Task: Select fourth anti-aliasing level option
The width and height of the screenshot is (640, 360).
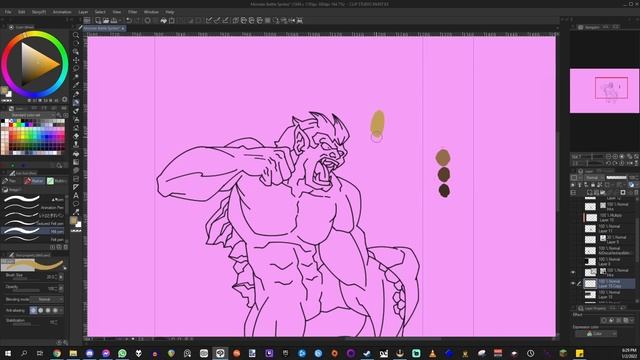Action: click(55, 310)
